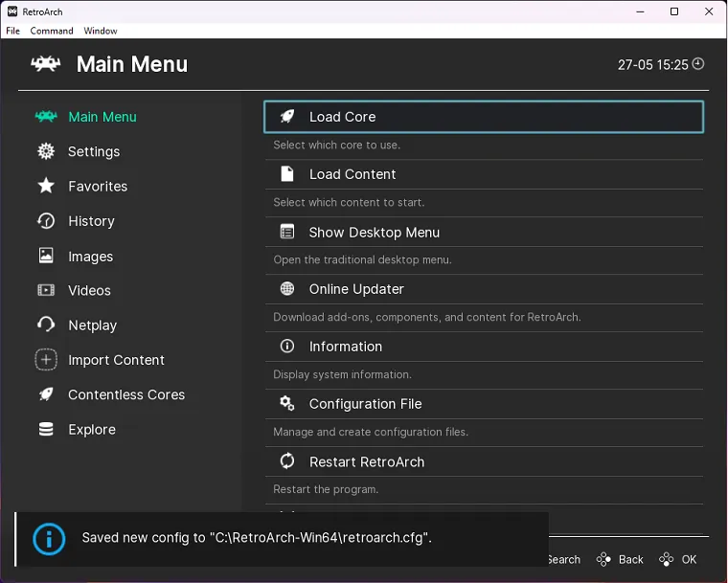
Task: Click 'Select which core to use.' description
Action: [336, 145]
